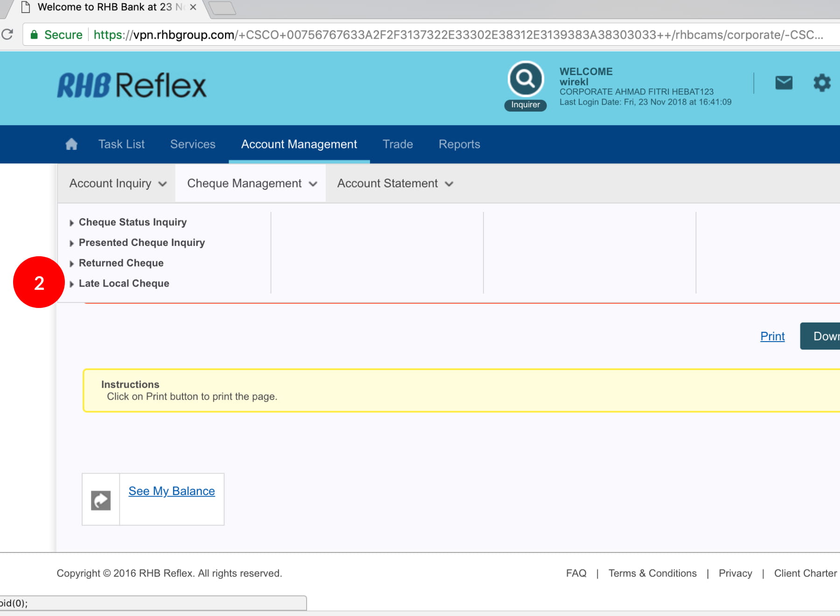Image resolution: width=840 pixels, height=616 pixels.
Task: Expand the Account Statement dropdown
Action: click(395, 183)
